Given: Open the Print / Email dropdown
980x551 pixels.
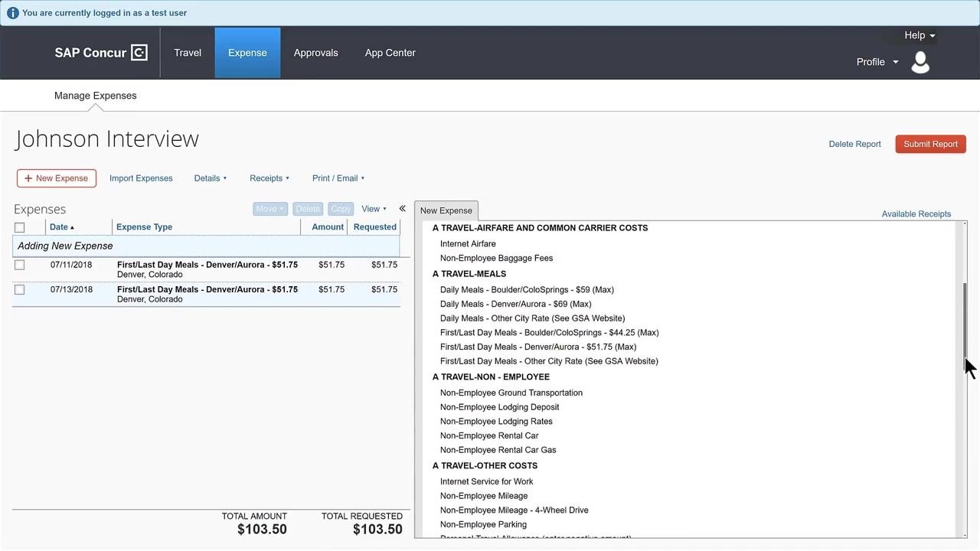Looking at the screenshot, I should point(338,178).
